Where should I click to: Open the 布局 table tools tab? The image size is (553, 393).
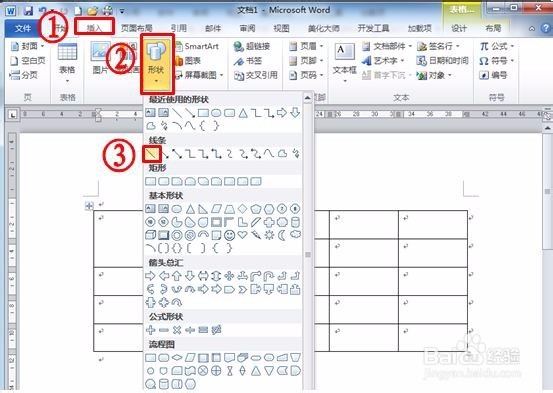[x=493, y=28]
